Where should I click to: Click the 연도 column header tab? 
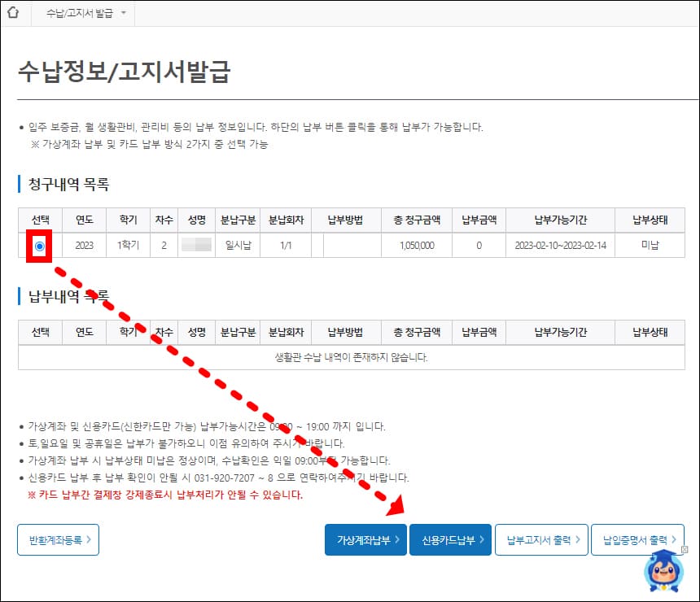[x=84, y=219]
